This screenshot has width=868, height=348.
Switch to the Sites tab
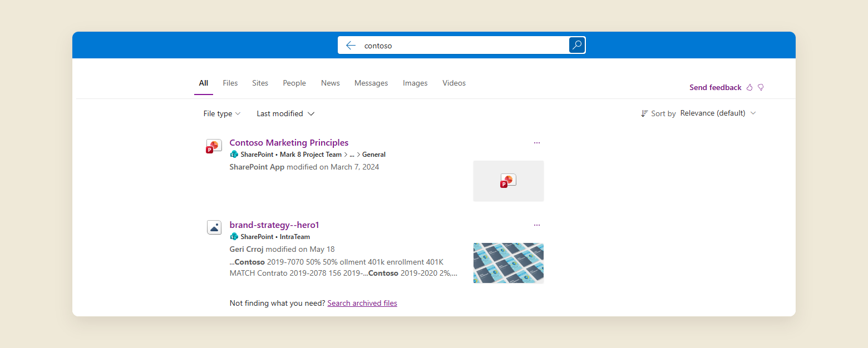pyautogui.click(x=260, y=83)
